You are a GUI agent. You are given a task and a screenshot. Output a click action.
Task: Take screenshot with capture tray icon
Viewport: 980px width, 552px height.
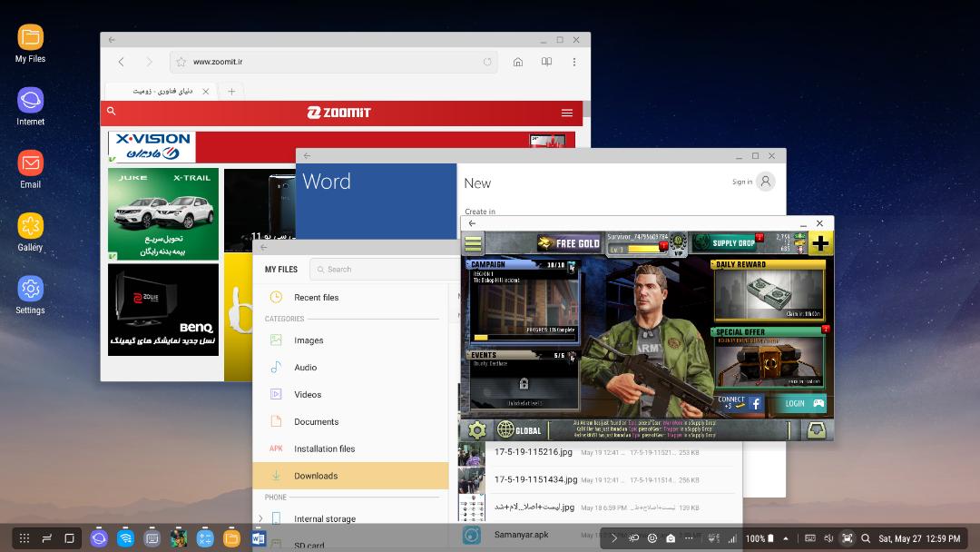click(x=847, y=538)
